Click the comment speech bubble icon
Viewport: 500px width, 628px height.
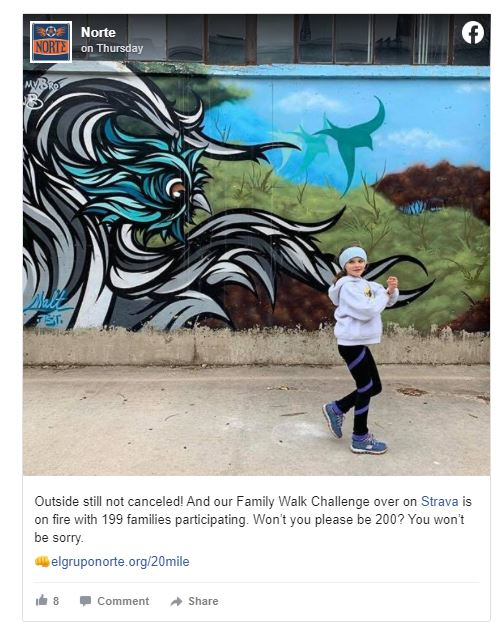click(x=85, y=601)
